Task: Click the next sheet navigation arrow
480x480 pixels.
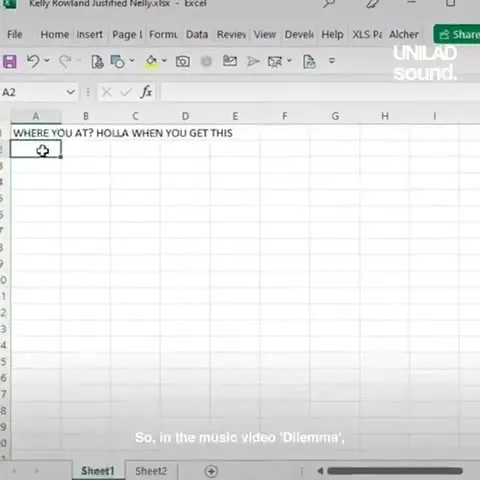Action: point(37,471)
